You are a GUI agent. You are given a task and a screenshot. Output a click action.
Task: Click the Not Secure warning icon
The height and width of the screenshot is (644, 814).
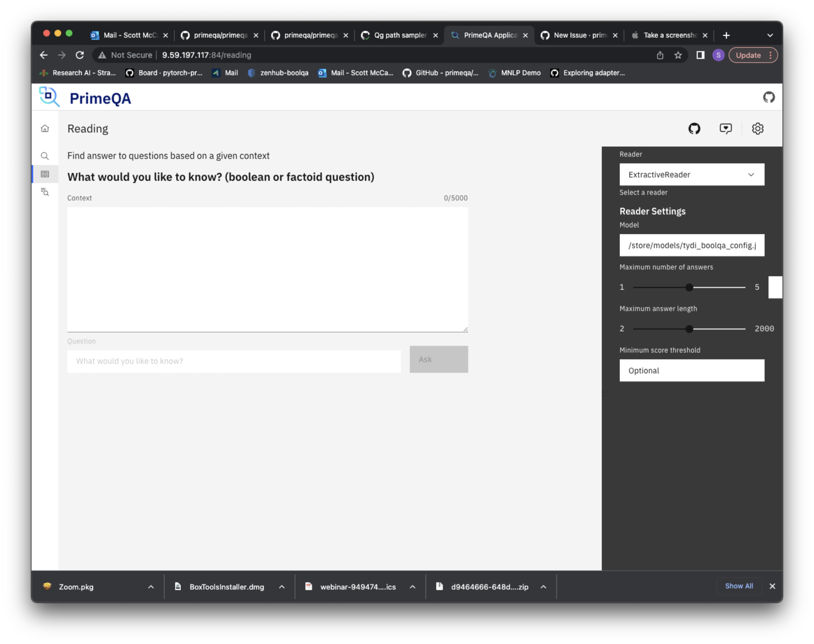click(102, 55)
